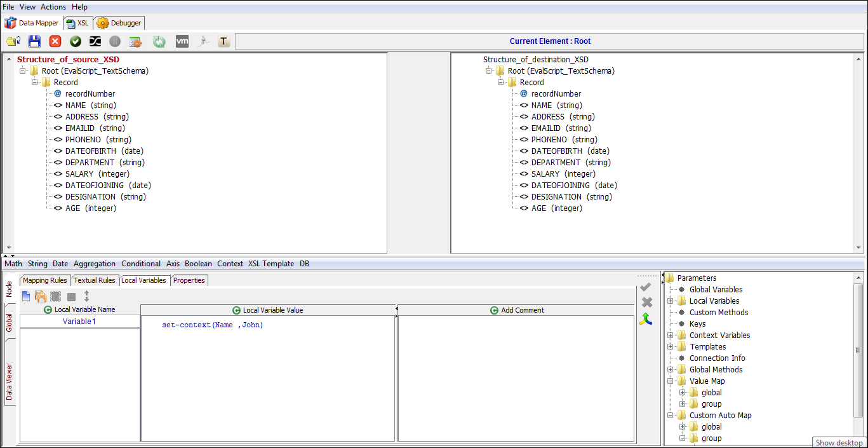Click the black crossed-arrows toolbar icon
Image resolution: width=868 pixels, height=448 pixels.
95,41
